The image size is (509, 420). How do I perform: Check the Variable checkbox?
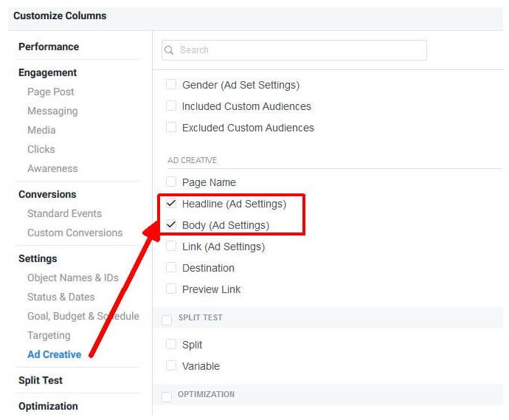click(171, 366)
